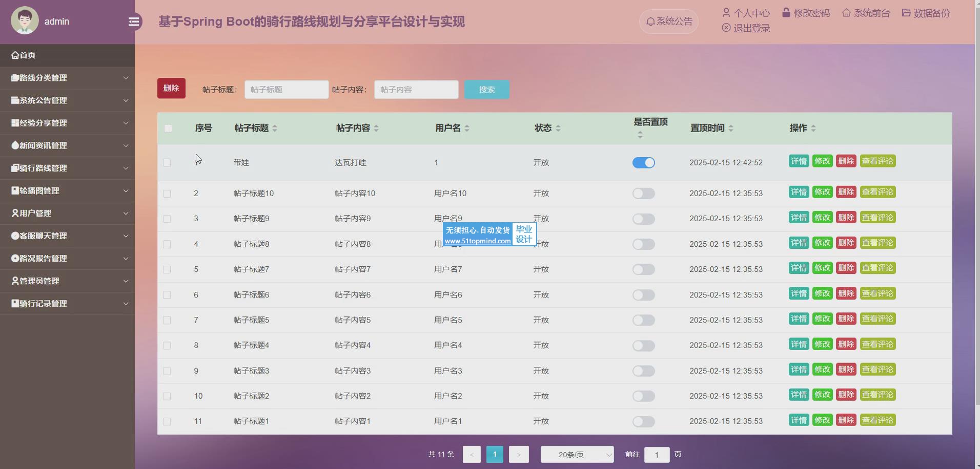The height and width of the screenshot is (469, 980).
Task: Expand 路线分类管理 sidebar menu
Action: pos(67,78)
